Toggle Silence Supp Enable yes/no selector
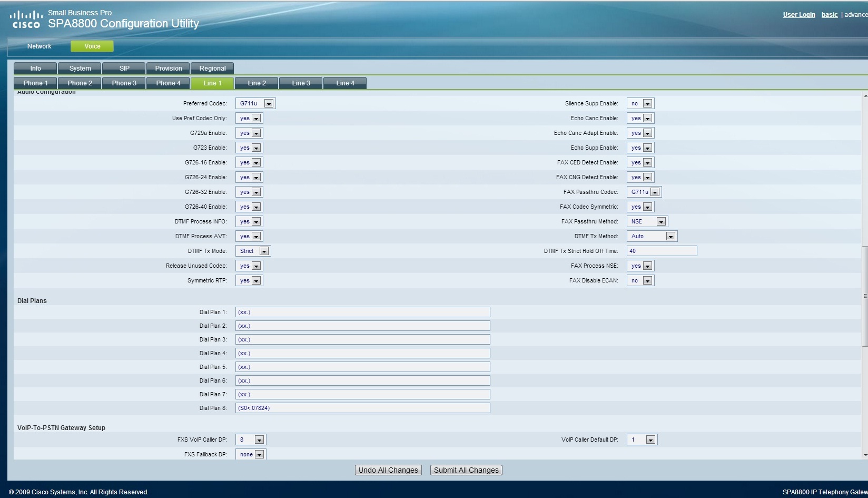 tap(640, 104)
